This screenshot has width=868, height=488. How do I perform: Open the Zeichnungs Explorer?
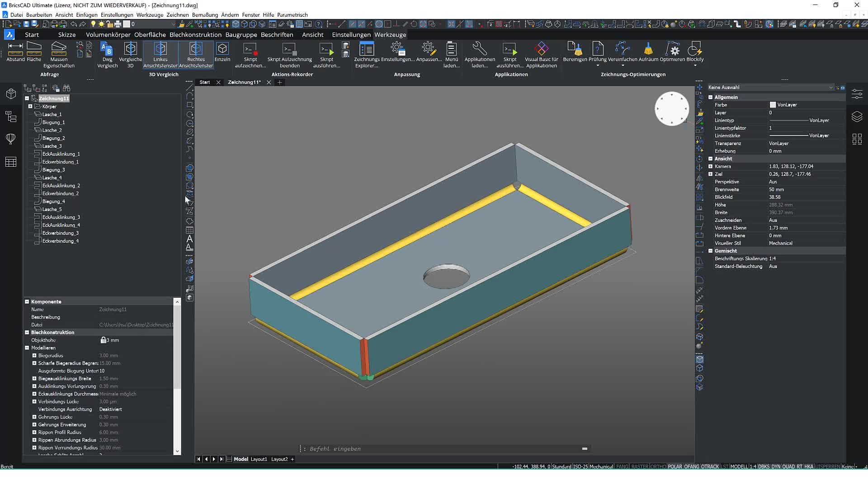tap(366, 49)
